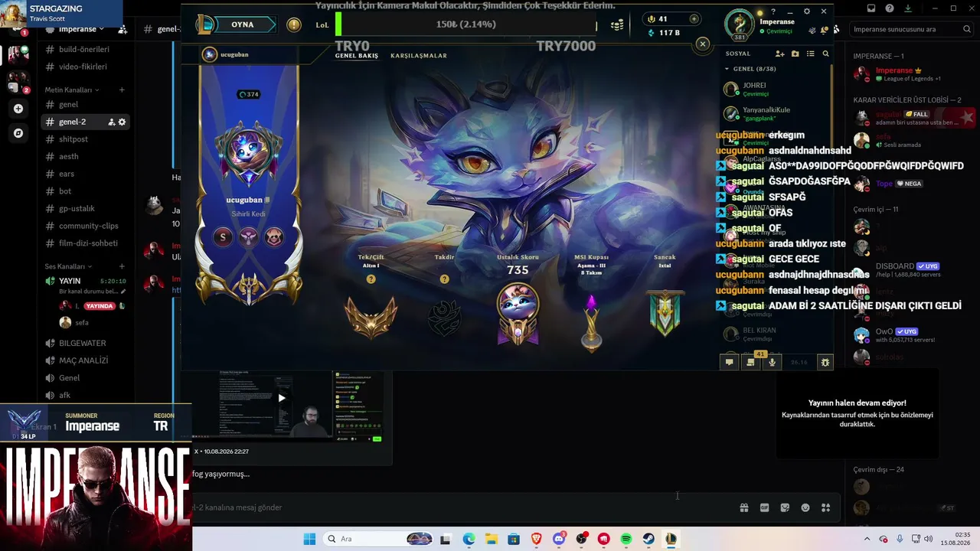980x551 pixels.
Task: Switch to the GENEL BAKIŞ tab
Action: [x=357, y=56]
